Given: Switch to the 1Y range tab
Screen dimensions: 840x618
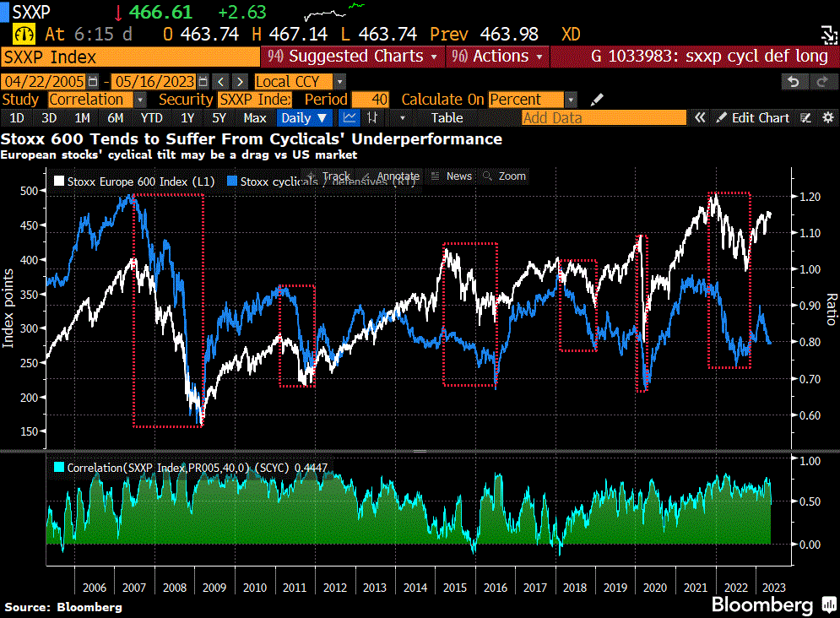Looking at the screenshot, I should [x=187, y=118].
